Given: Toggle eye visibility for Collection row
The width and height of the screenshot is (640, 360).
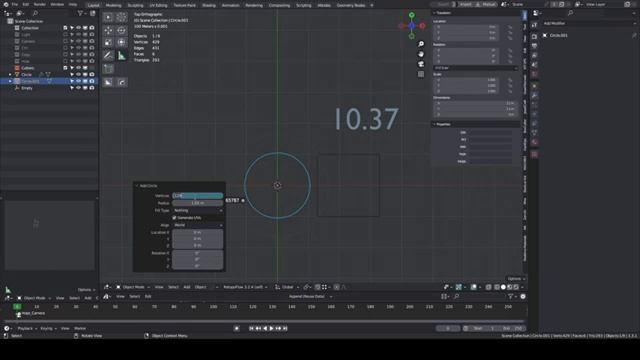Looking at the screenshot, I should pos(78,28).
